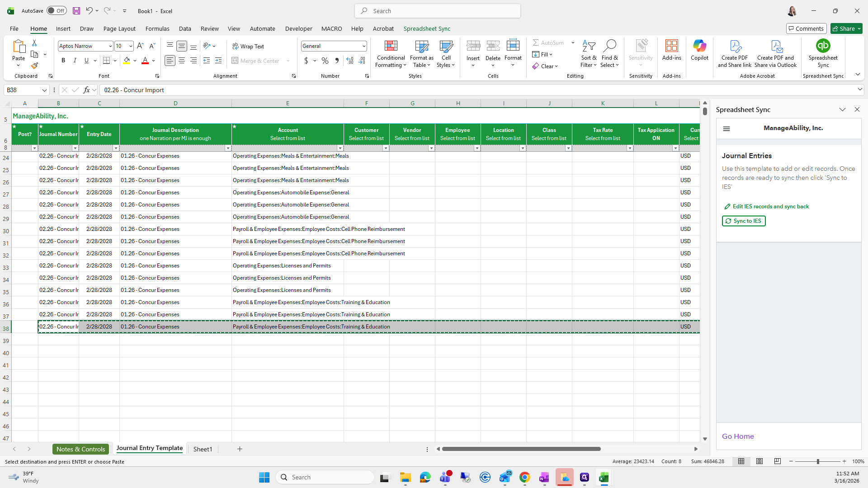
Task: Toggle the AutoSave switch
Action: click(57, 11)
